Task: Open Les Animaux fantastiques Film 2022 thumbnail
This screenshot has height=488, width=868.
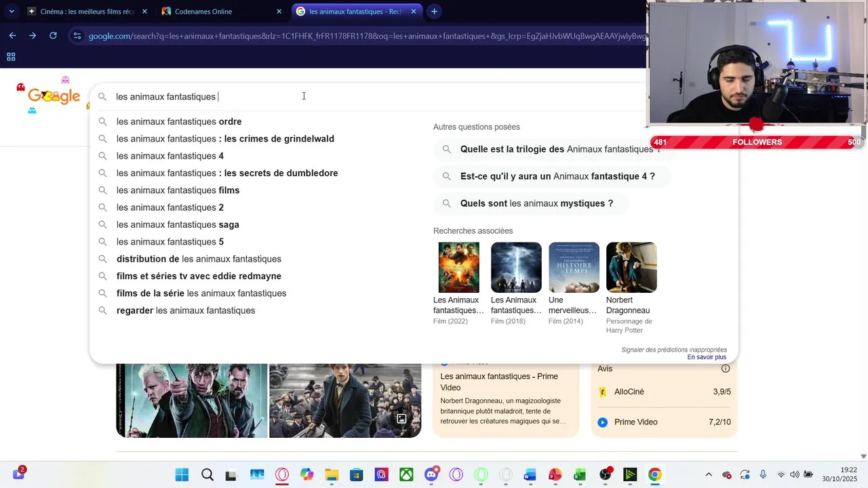Action: click(459, 267)
